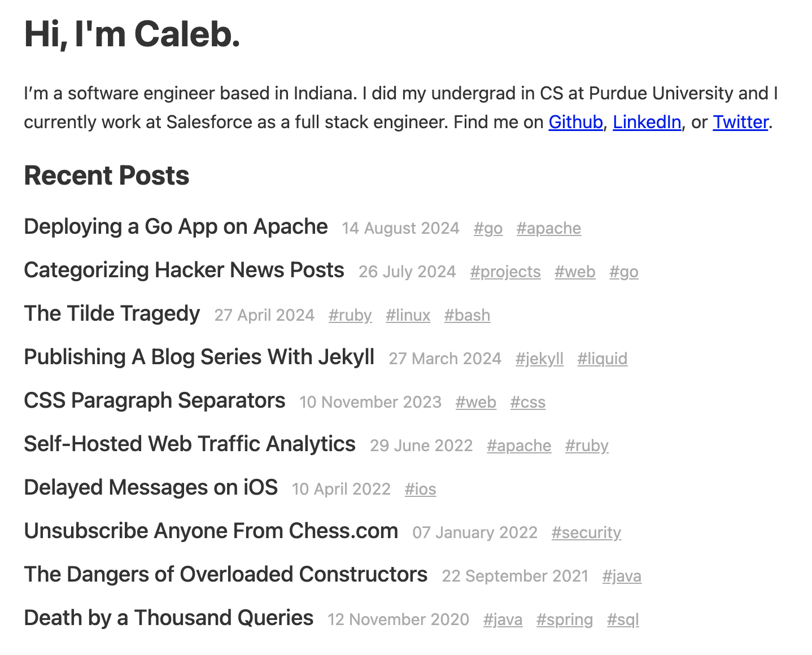Browse the #jekyll tag

click(539, 359)
